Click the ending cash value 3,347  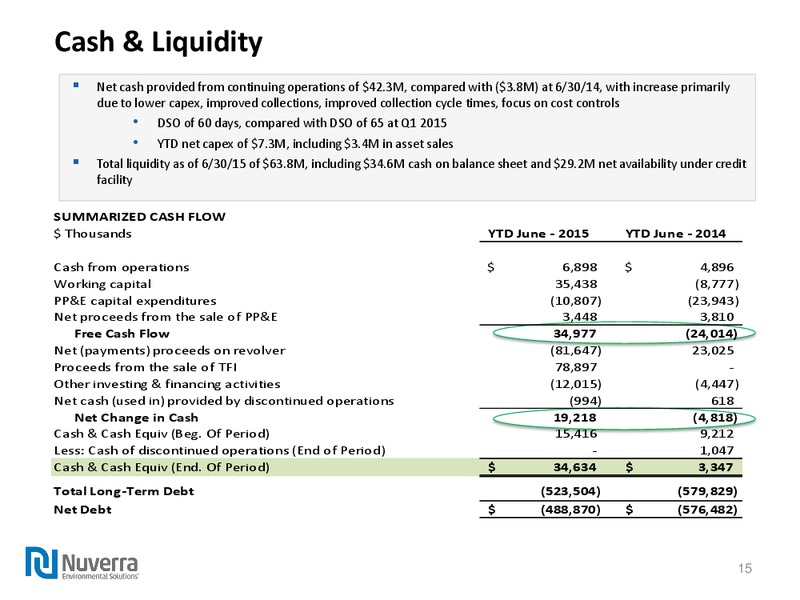(716, 467)
